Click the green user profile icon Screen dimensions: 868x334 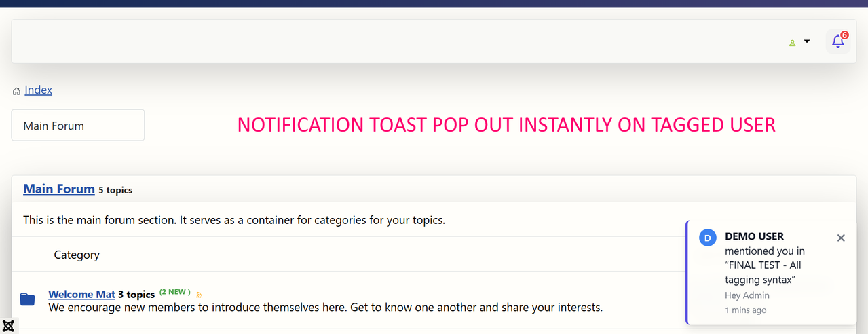[792, 43]
